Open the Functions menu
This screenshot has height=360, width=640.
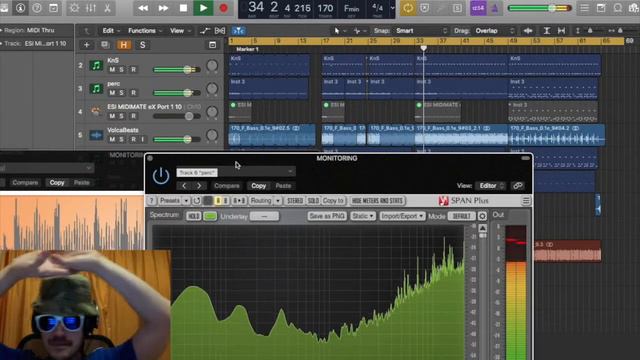click(x=145, y=31)
